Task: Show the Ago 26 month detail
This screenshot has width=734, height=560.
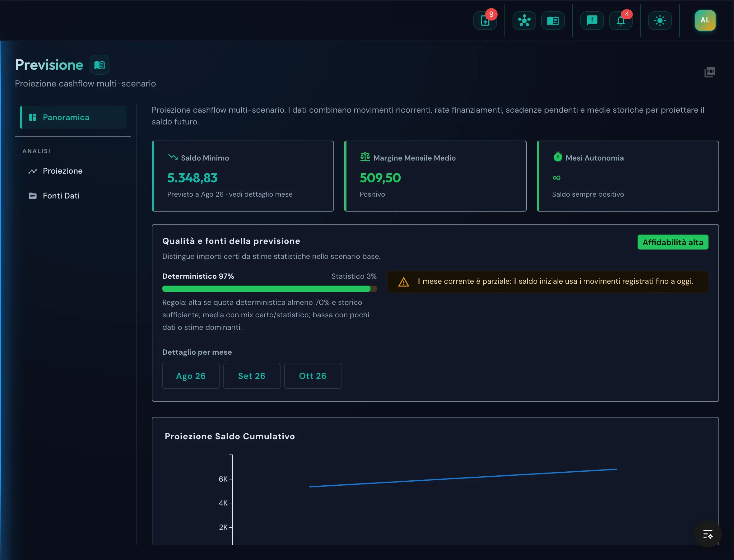Action: point(191,376)
